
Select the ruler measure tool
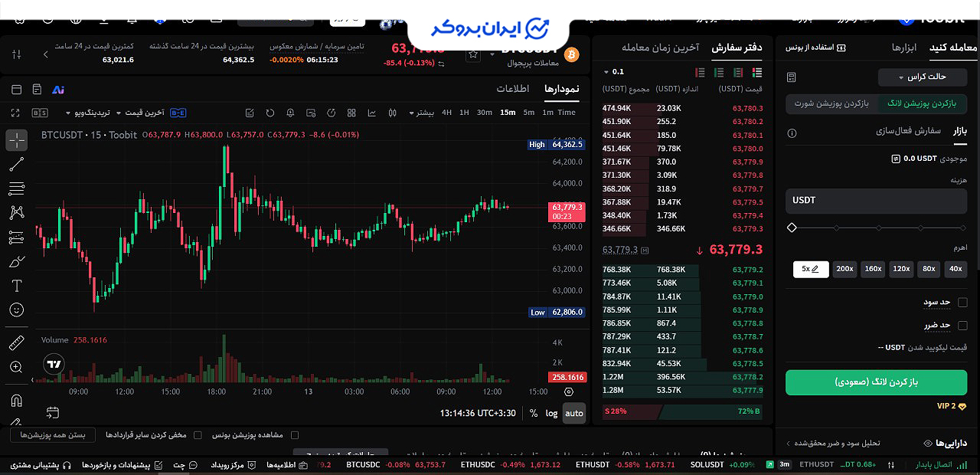point(16,343)
